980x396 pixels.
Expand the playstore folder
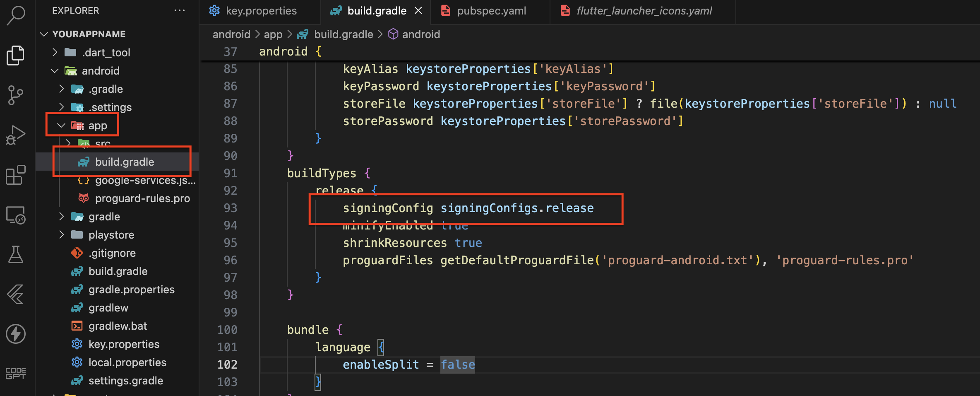pyautogui.click(x=61, y=235)
